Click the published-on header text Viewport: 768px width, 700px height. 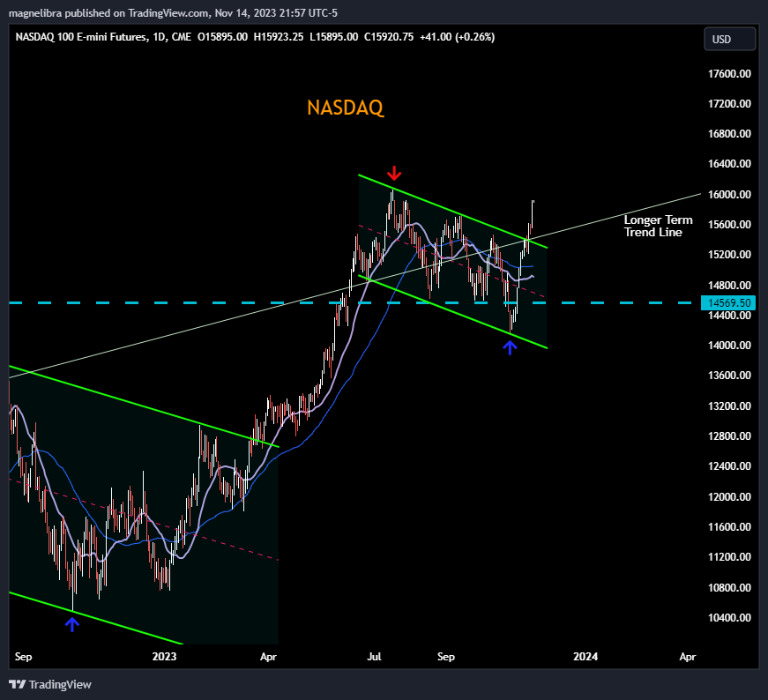point(173,13)
